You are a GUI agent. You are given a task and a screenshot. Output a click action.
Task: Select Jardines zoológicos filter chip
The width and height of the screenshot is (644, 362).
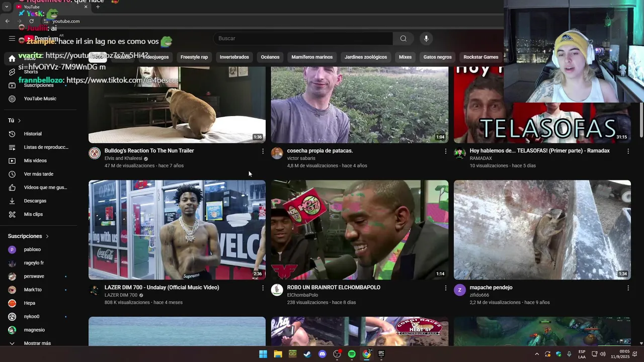366,57
